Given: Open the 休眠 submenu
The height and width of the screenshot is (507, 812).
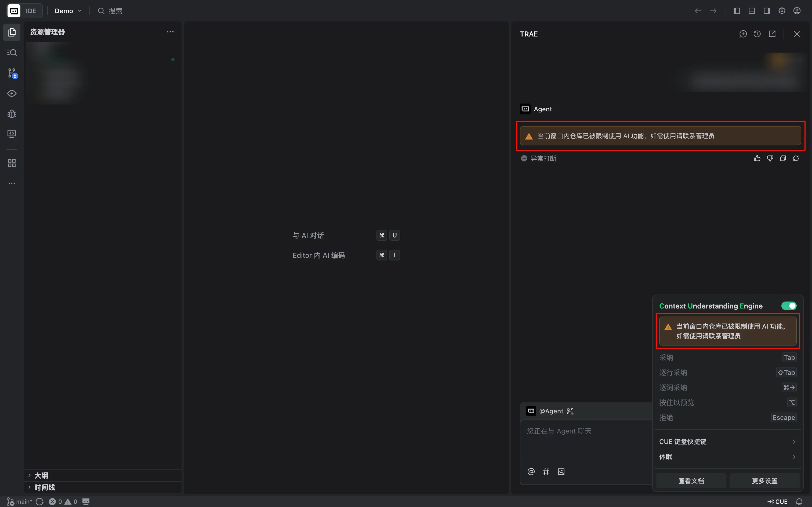Looking at the screenshot, I should tap(727, 457).
